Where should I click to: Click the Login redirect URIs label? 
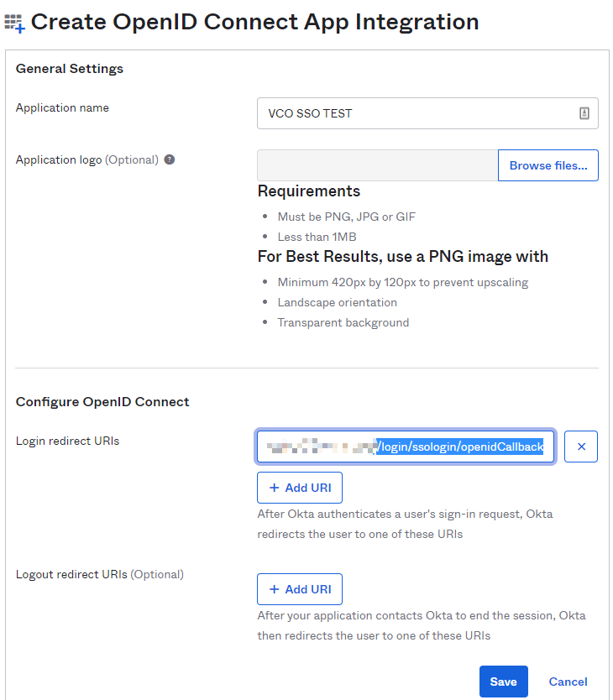(x=67, y=441)
